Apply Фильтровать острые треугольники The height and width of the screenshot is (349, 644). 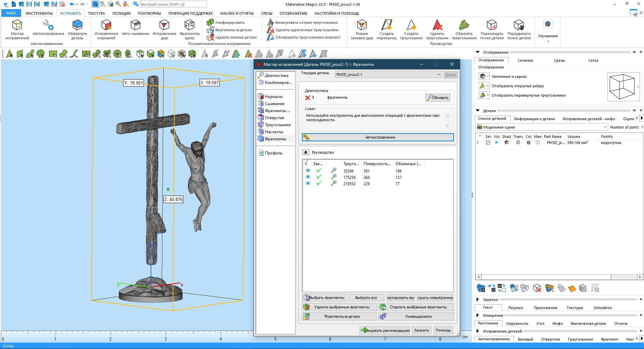click(x=303, y=22)
